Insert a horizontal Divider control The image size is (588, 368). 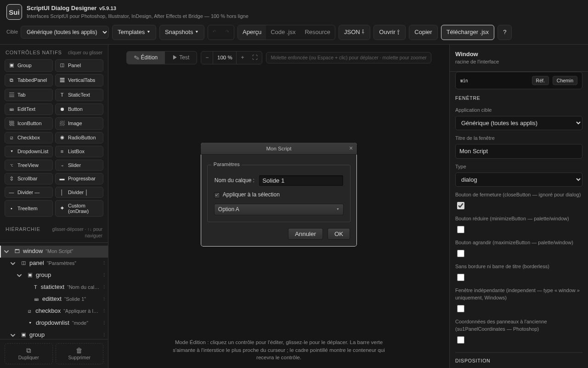click(x=28, y=192)
